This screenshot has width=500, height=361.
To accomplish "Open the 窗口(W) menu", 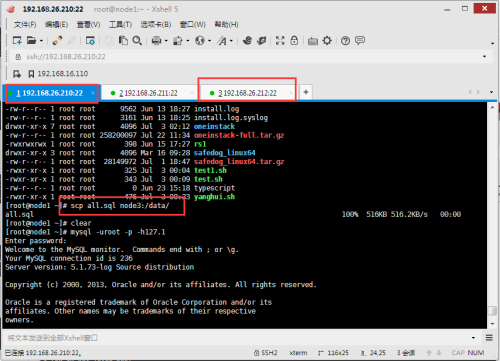I will (x=193, y=25).
